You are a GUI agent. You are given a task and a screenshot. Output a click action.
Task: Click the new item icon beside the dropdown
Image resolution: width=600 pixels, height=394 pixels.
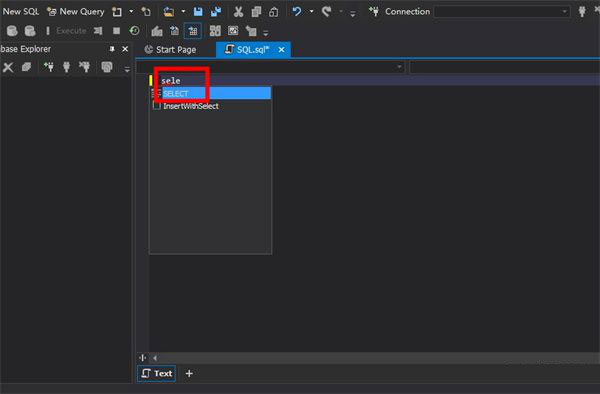point(146,12)
